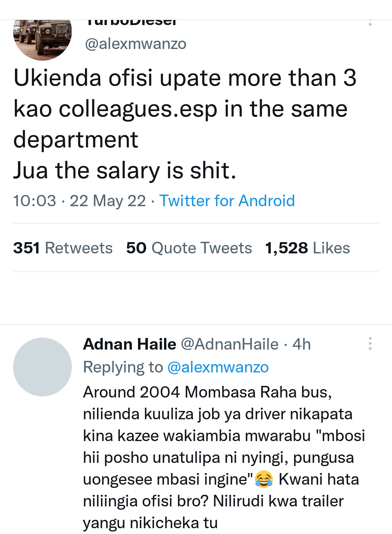Select the main tweet text about salary
Viewport: 392px width, 534px height.
(x=185, y=124)
